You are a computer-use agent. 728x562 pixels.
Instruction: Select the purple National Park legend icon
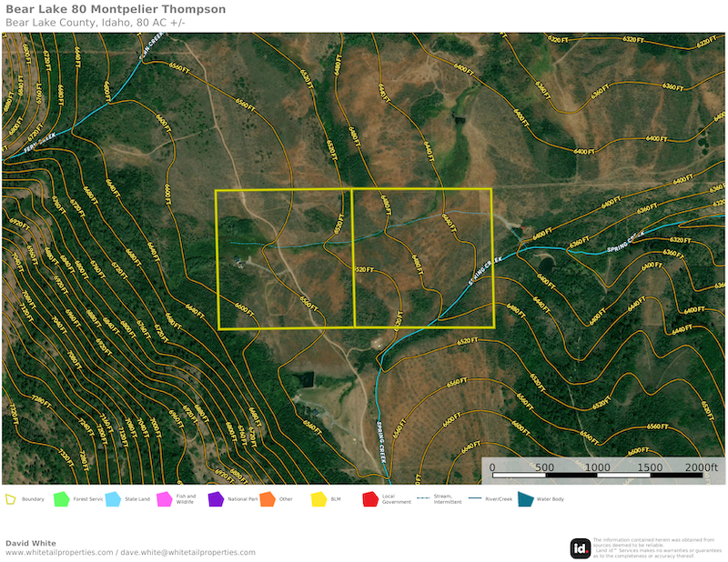coord(216,499)
